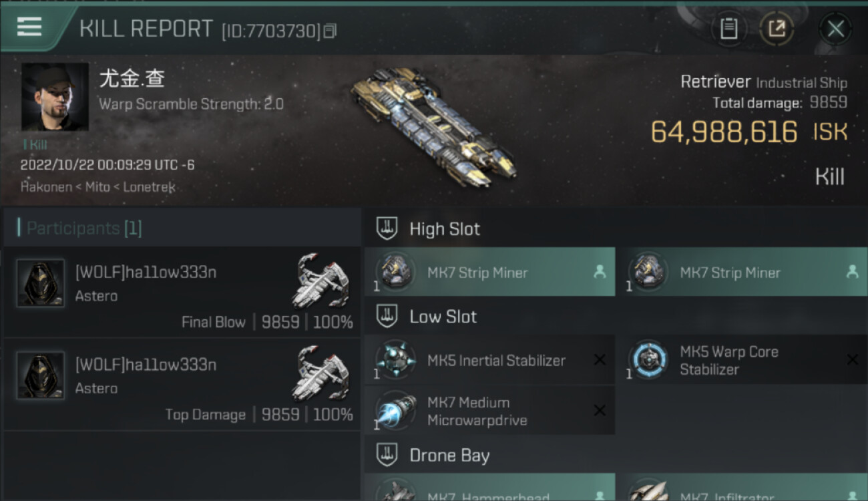Copy the kill report ID
Screen dimensions: 868x501
point(330,31)
